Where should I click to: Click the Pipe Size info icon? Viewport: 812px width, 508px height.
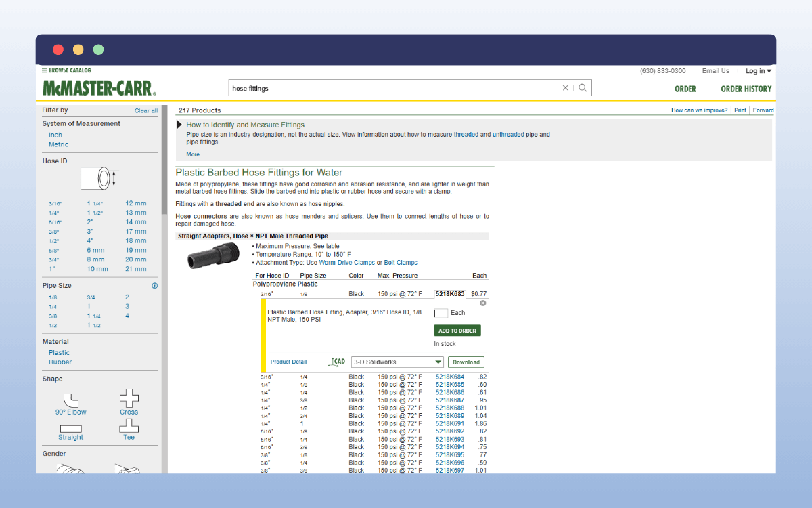tap(154, 286)
